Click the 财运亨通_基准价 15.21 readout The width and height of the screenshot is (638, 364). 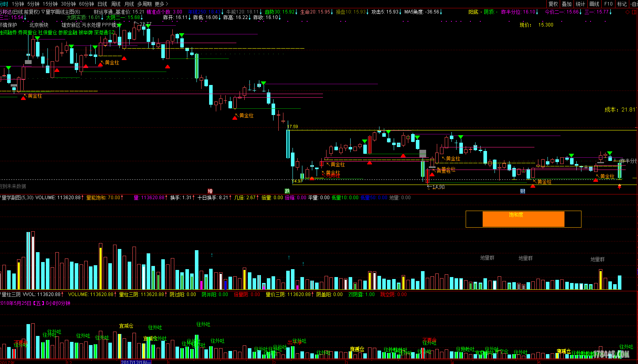[119, 12]
